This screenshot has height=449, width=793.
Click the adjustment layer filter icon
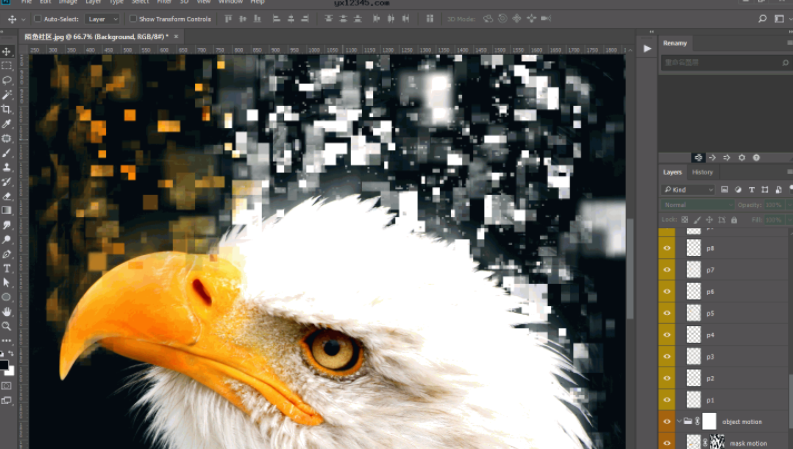(x=738, y=190)
